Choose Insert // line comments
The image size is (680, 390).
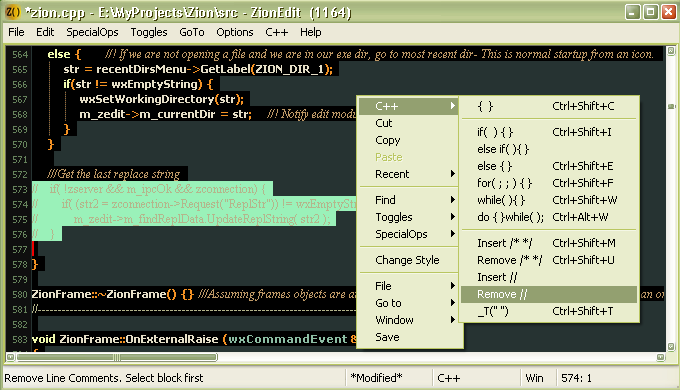(549, 277)
